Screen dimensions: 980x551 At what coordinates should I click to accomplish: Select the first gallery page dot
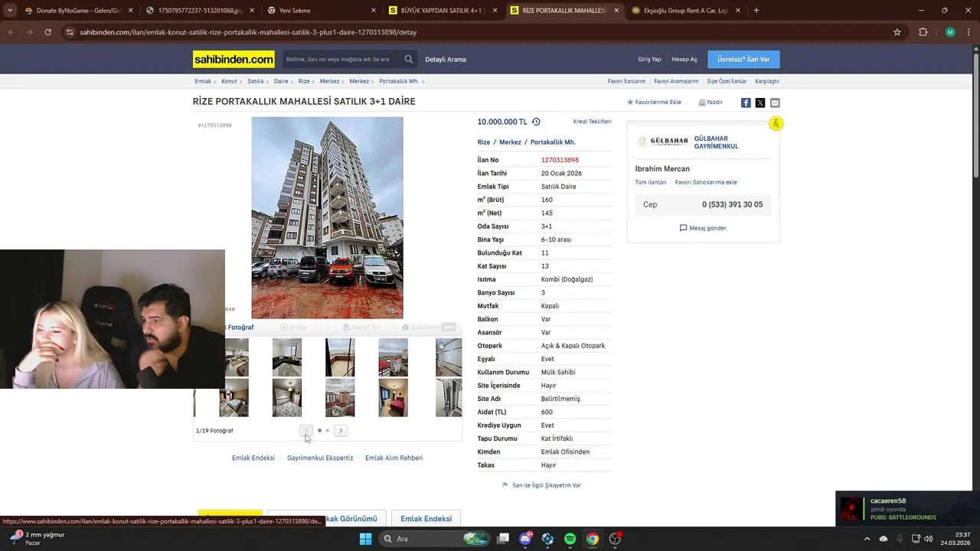point(319,431)
